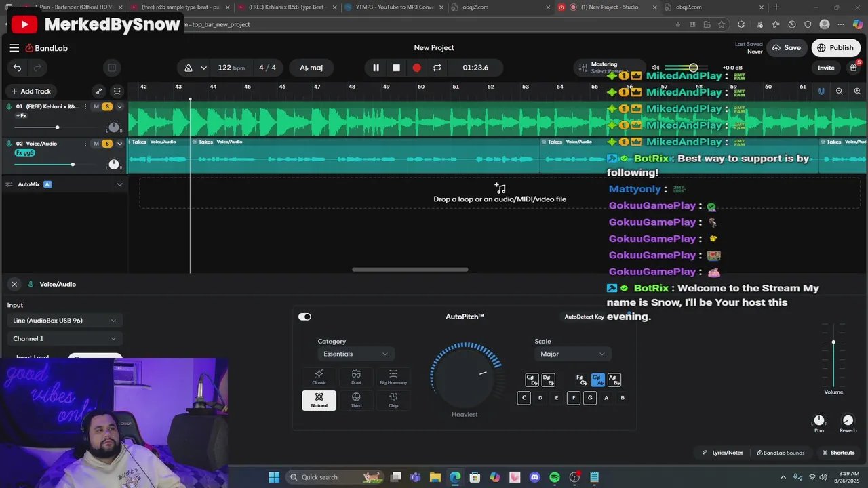Select the Chip AutoPitch preset
868x488 pixels.
pos(393,400)
